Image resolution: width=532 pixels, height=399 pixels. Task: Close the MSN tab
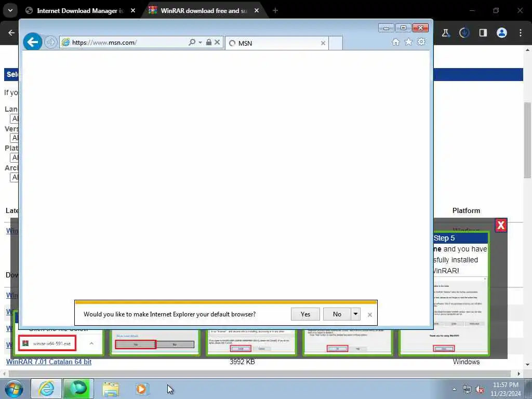(x=323, y=43)
